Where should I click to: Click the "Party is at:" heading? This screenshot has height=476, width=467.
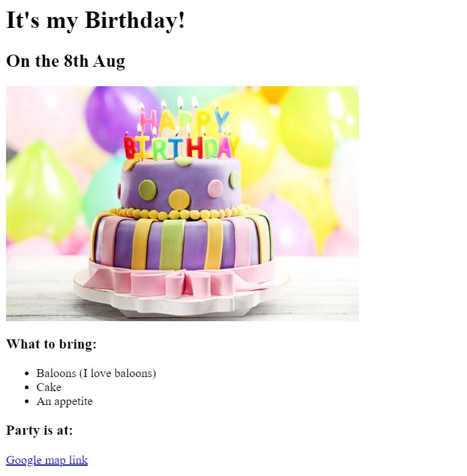(x=39, y=430)
